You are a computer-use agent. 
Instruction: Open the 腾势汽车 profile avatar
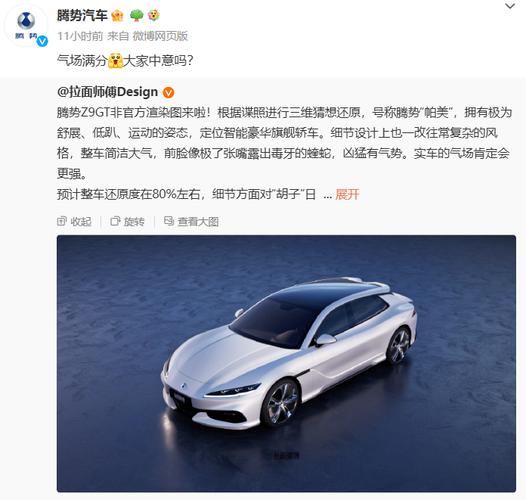pyautogui.click(x=26, y=26)
